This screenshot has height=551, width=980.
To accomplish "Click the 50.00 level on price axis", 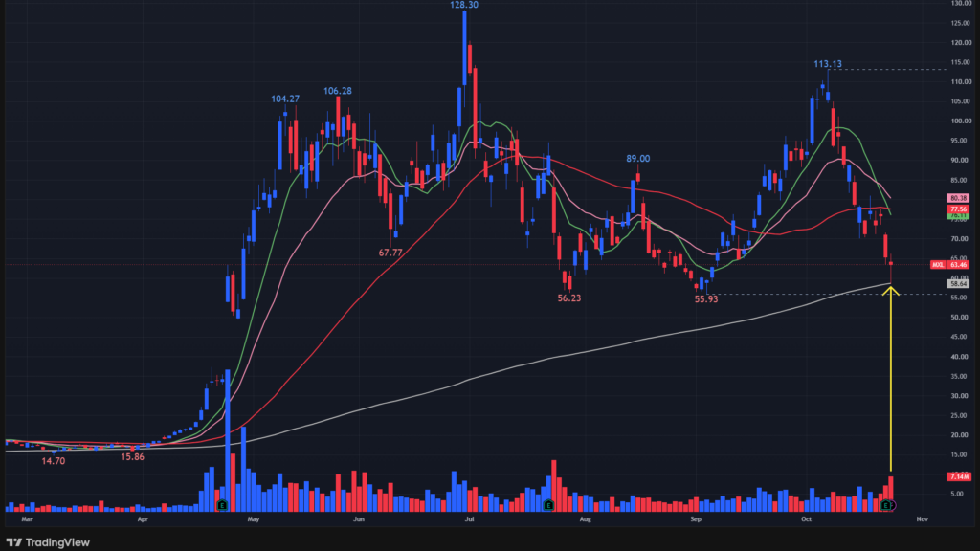I will point(961,318).
